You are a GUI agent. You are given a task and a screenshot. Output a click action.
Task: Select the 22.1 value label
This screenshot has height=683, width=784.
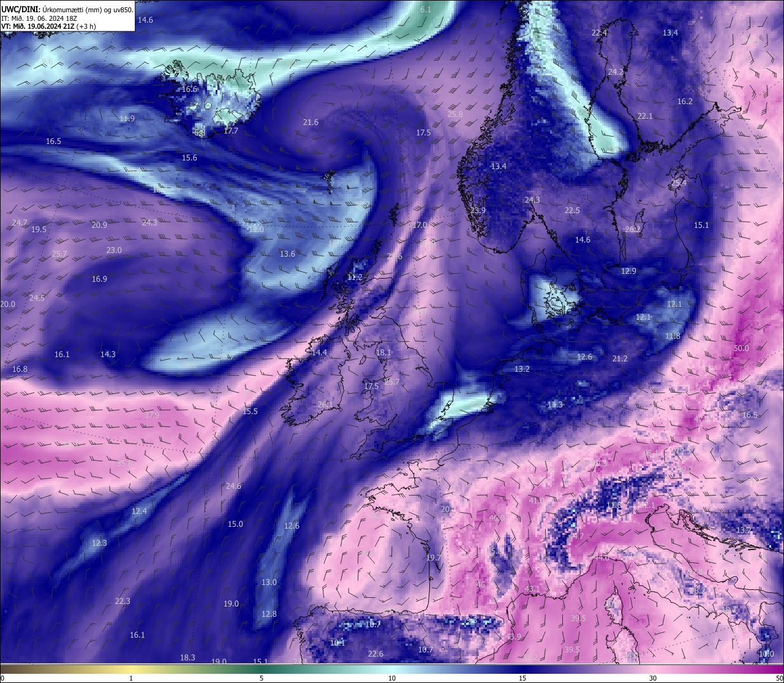[x=645, y=116]
